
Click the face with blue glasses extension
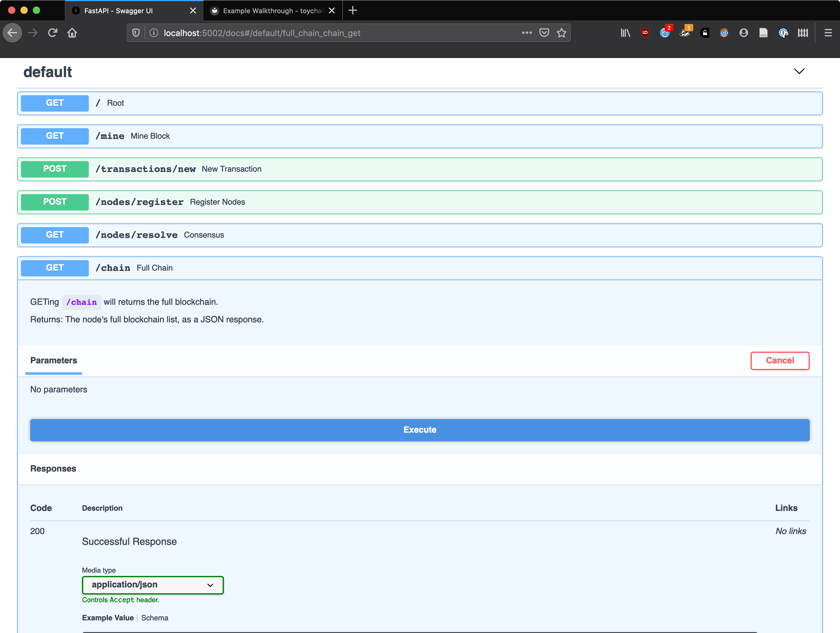tap(724, 33)
